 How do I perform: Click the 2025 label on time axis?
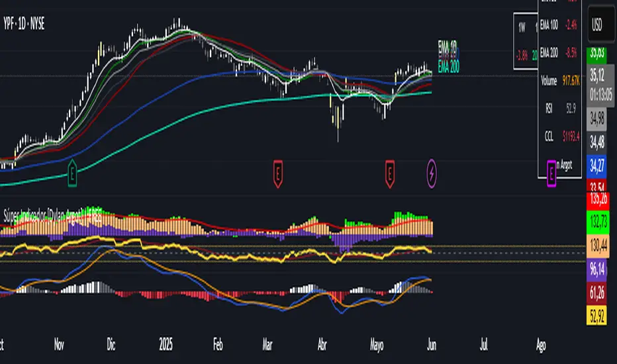click(x=166, y=345)
